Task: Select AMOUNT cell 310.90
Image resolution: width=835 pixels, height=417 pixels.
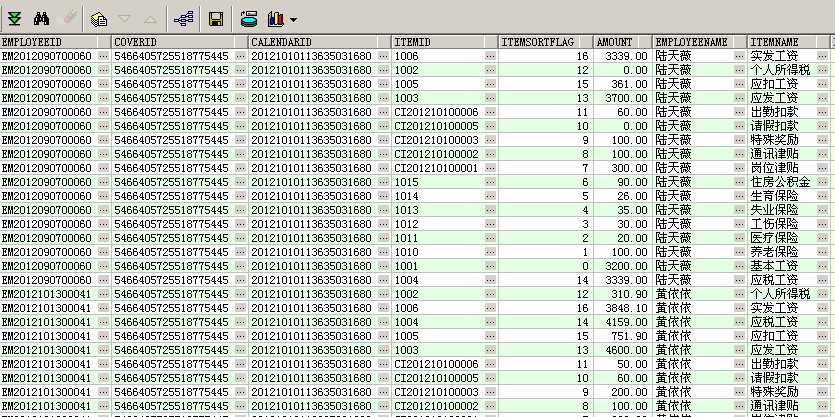Action: pos(623,294)
